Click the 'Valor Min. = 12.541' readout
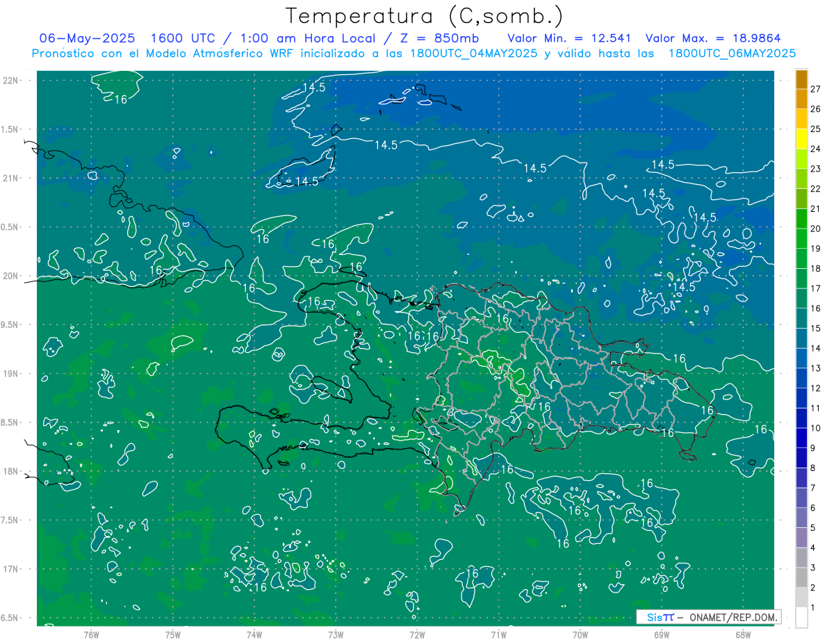834x644 pixels. tap(569, 38)
